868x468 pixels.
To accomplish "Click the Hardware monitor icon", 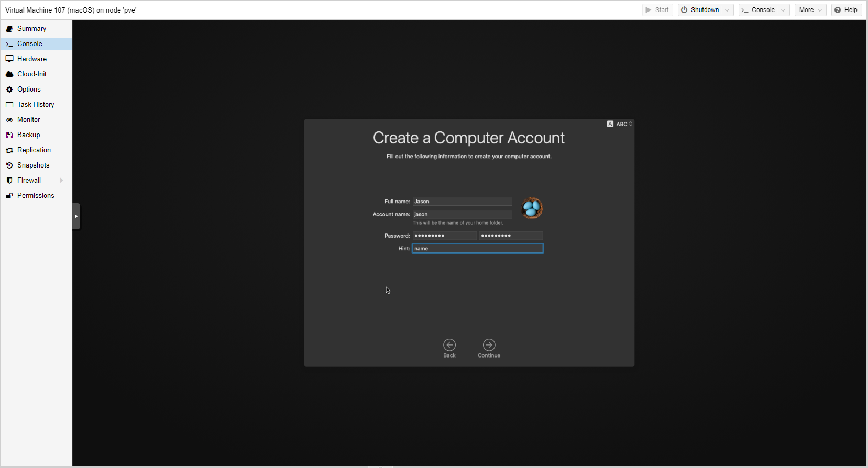I will coord(9,59).
